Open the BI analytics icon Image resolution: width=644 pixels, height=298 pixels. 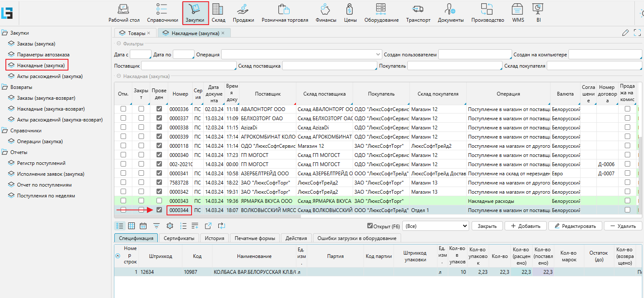click(538, 9)
